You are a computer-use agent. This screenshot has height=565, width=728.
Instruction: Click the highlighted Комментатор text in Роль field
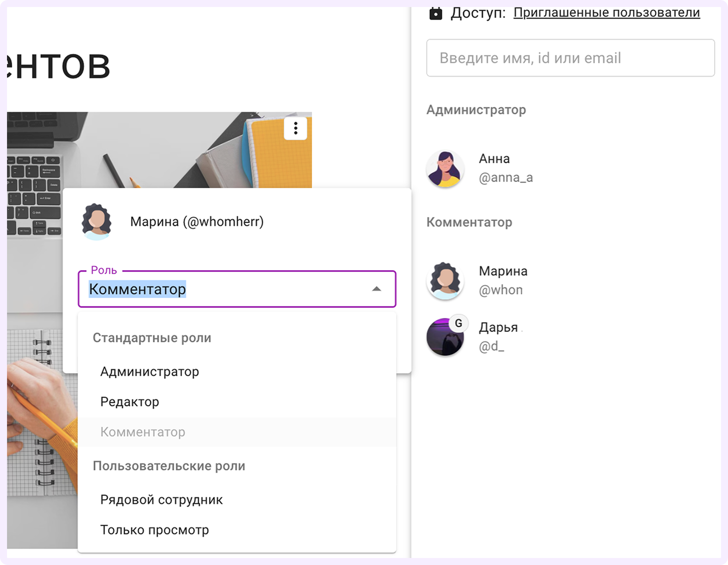(137, 289)
